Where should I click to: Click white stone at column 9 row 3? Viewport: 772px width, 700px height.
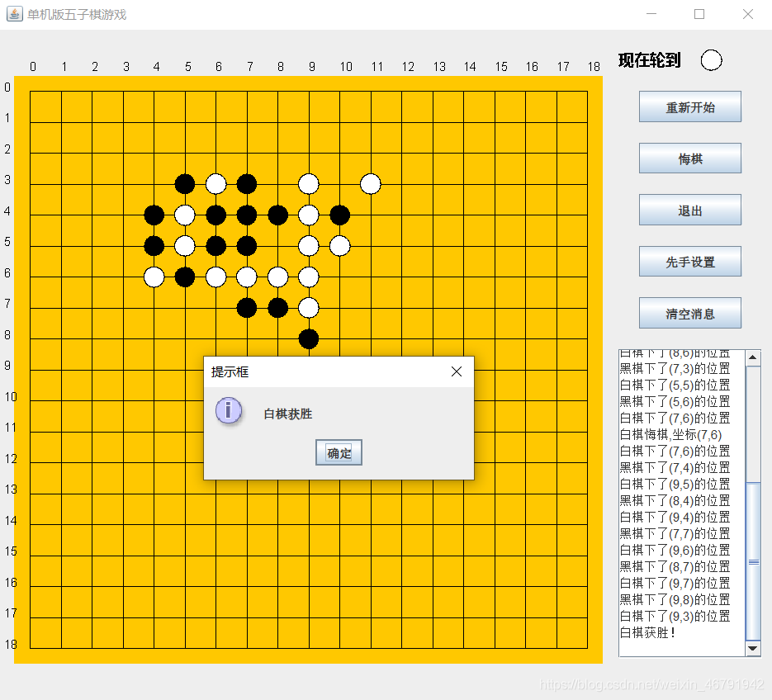click(309, 184)
